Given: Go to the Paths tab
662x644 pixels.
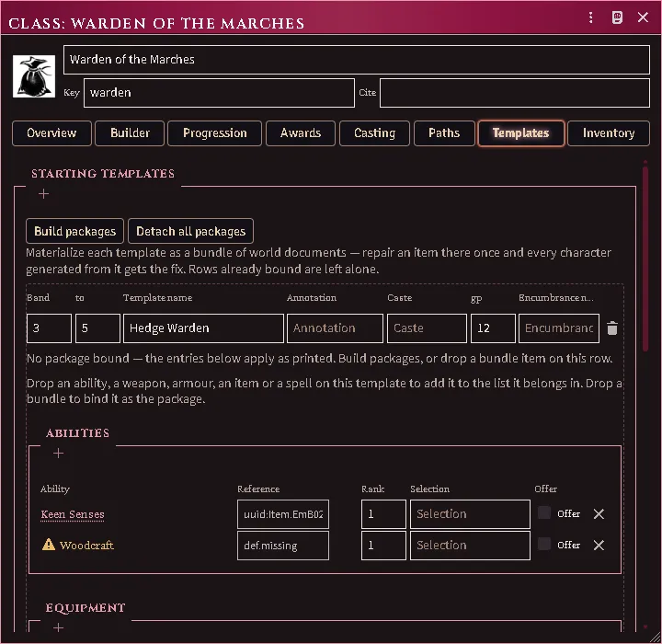Looking at the screenshot, I should 444,133.
